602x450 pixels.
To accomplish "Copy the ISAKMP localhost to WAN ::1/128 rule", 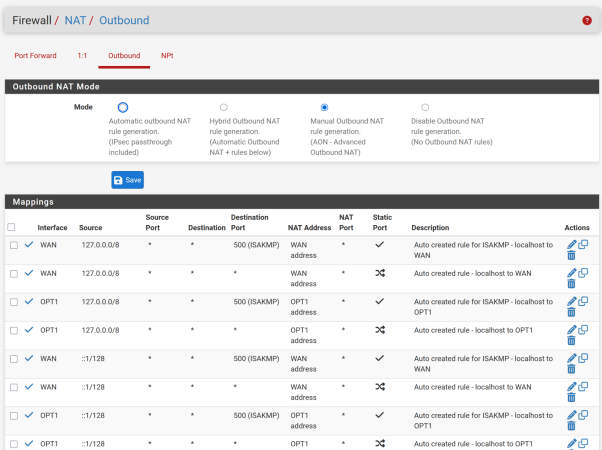I will (583, 358).
